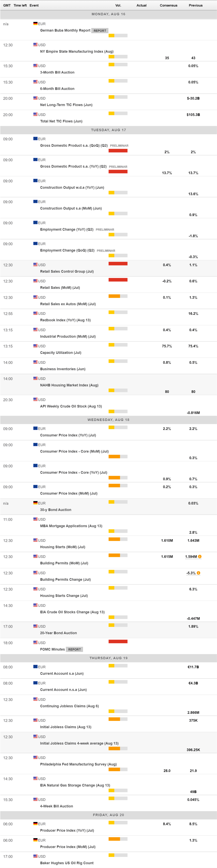
Task: Click the Wednesday, Aug 18 date header
Action: [108, 420]
